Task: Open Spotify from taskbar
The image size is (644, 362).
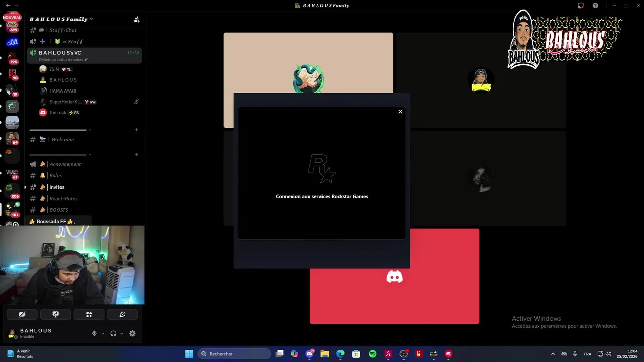Action: [372, 354]
